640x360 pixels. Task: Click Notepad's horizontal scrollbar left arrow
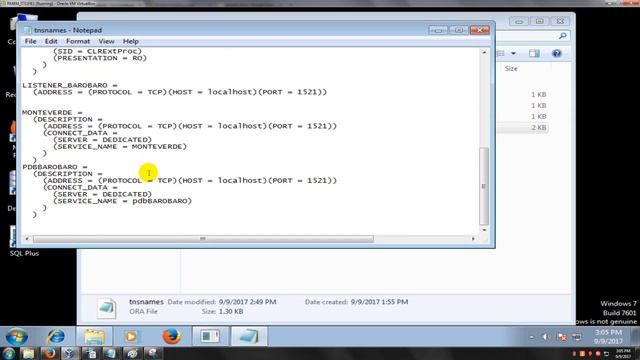(x=27, y=239)
